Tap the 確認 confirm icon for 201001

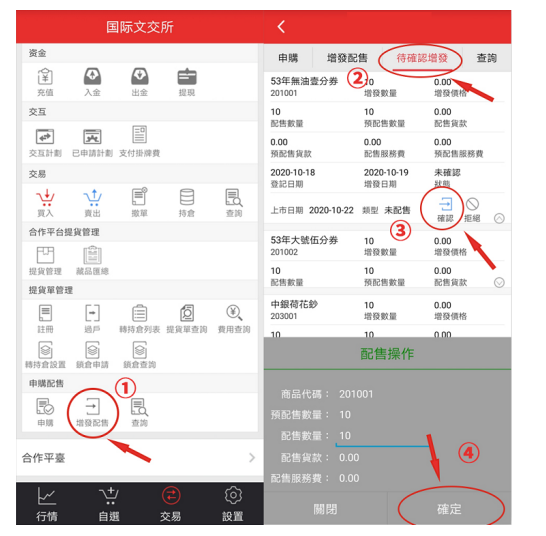(445, 209)
